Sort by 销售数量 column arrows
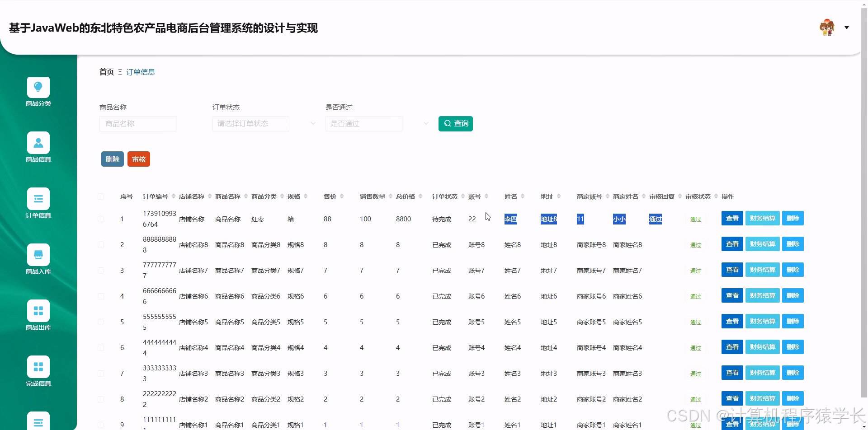 pyautogui.click(x=390, y=196)
